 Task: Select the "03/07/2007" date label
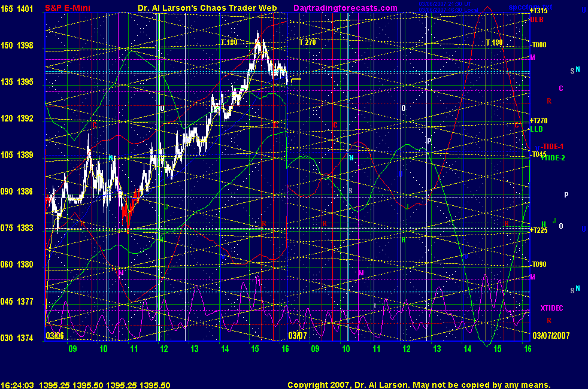[x=551, y=335]
